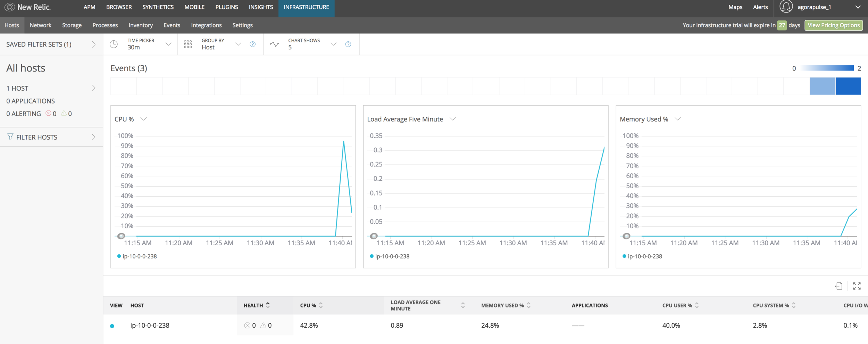The height and width of the screenshot is (344, 868).
Task: Select the Hosts tab
Action: click(12, 25)
